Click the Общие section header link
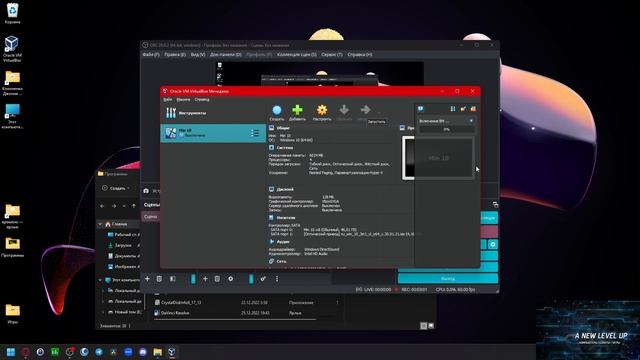 click(x=283, y=128)
